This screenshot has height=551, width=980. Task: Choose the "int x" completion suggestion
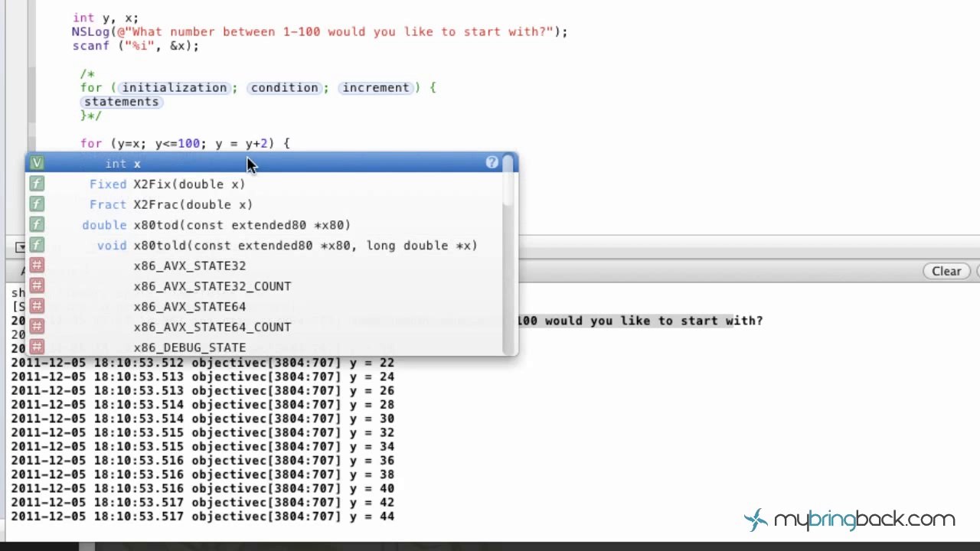[264, 163]
